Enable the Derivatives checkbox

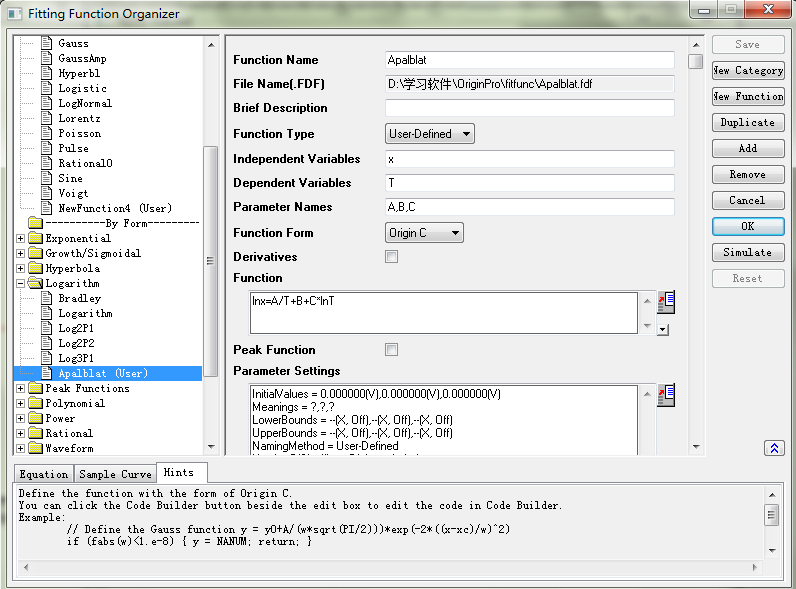391,256
